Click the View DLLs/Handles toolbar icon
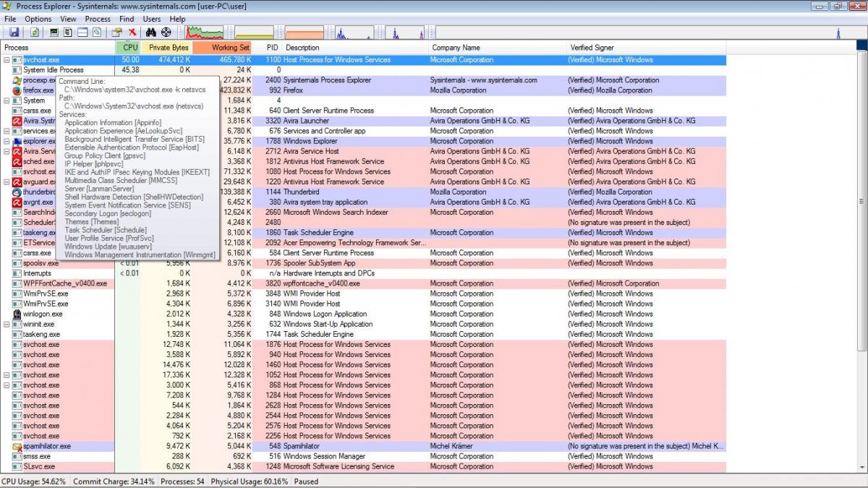The image size is (868, 488). [97, 33]
